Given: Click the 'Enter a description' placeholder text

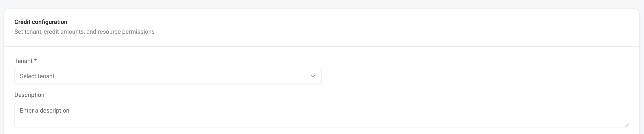Looking at the screenshot, I should 45,110.
